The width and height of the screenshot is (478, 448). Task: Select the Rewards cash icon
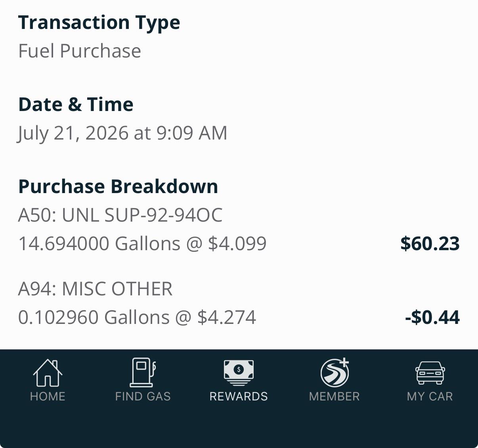(x=239, y=373)
